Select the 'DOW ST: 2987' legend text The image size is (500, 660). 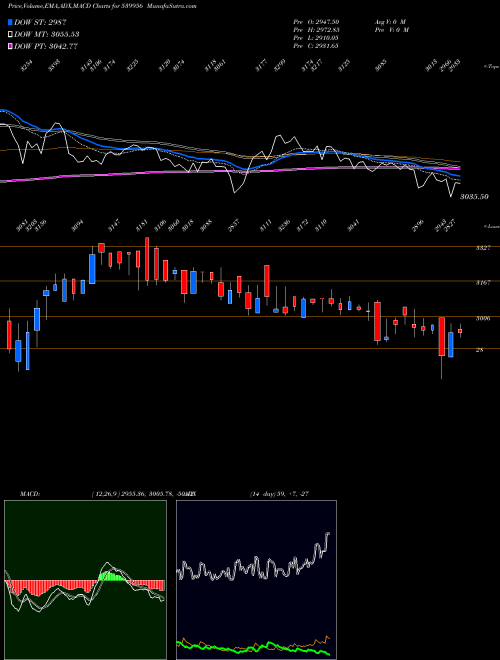coord(40,22)
